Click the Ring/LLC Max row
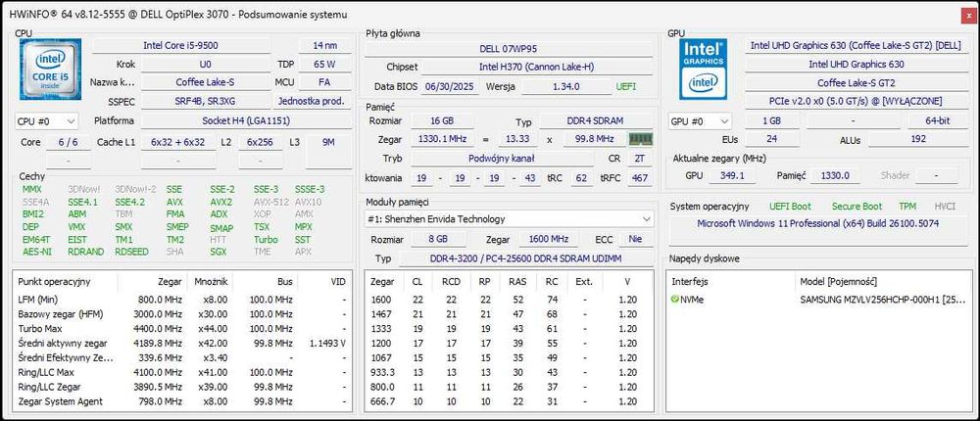The image size is (980, 421). [182, 372]
